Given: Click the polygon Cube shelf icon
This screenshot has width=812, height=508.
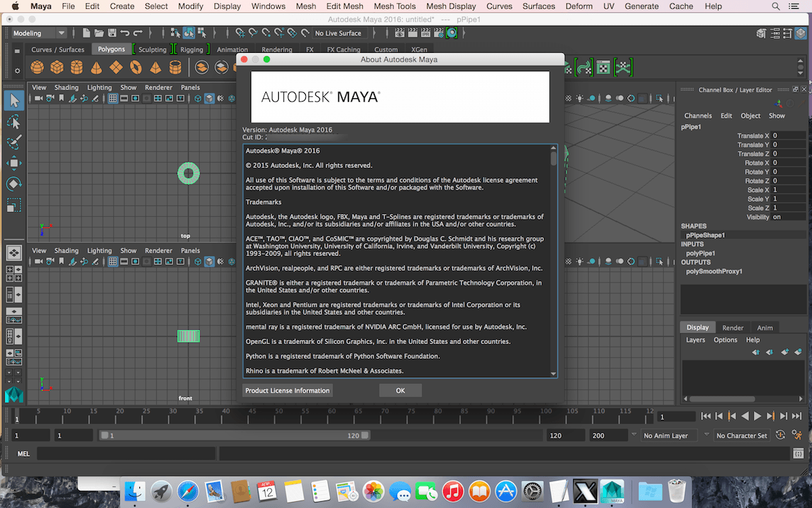Looking at the screenshot, I should [x=57, y=67].
